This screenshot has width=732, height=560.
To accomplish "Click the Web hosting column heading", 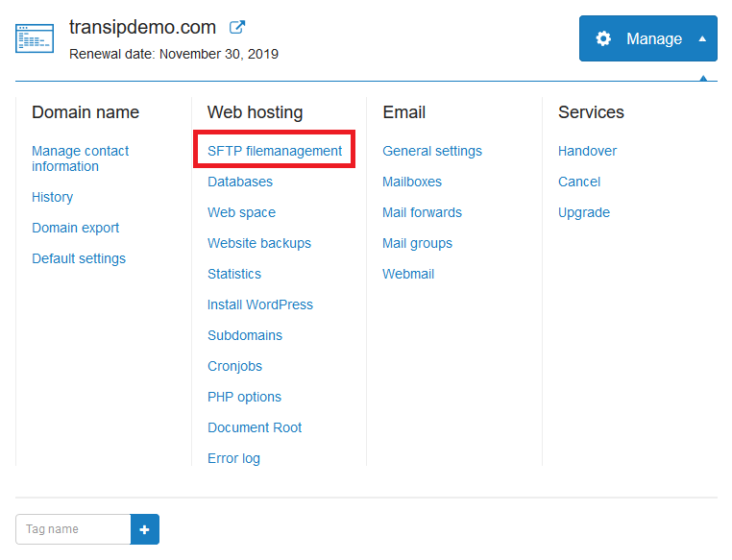I will pos(255,112).
